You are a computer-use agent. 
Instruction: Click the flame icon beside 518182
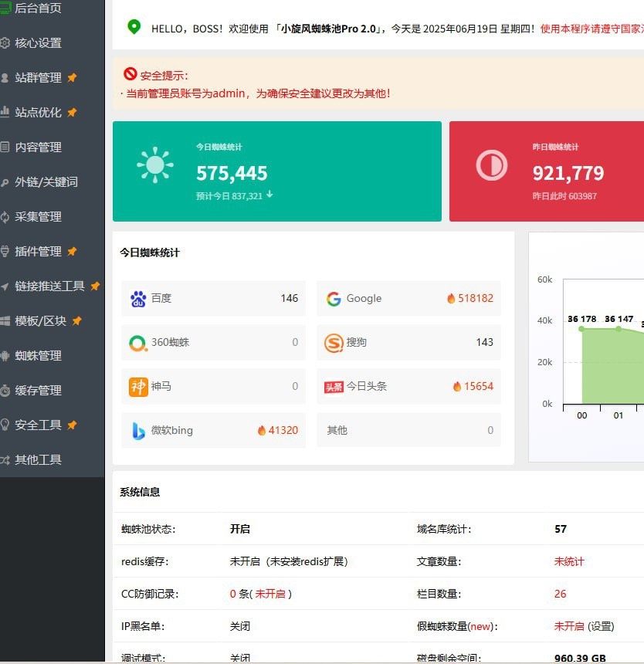pyautogui.click(x=451, y=299)
